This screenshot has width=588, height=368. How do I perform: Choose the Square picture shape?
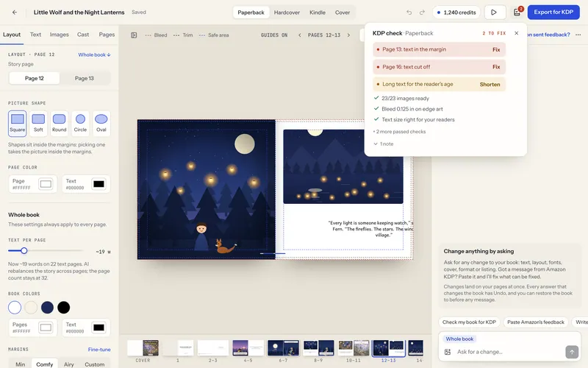pyautogui.click(x=17, y=123)
